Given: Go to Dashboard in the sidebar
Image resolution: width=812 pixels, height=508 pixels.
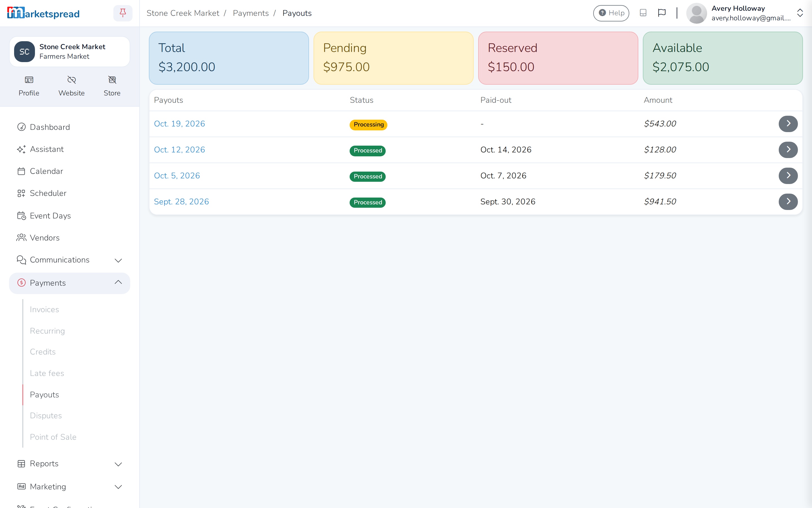Looking at the screenshot, I should pyautogui.click(x=69, y=127).
